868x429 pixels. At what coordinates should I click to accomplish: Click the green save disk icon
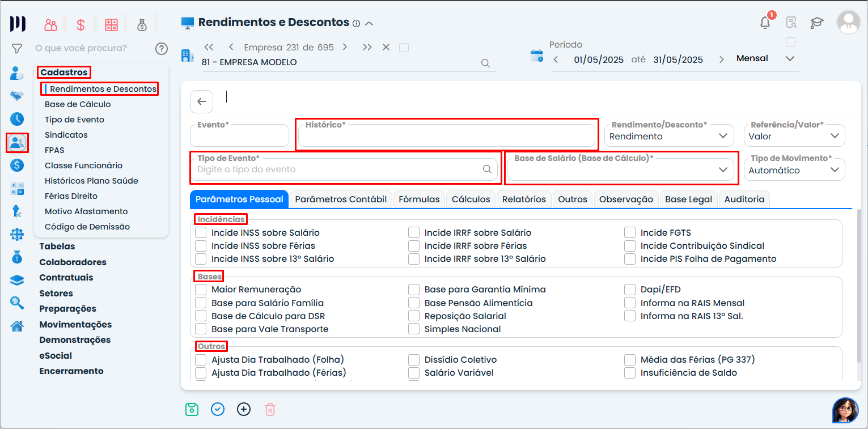[x=192, y=409]
